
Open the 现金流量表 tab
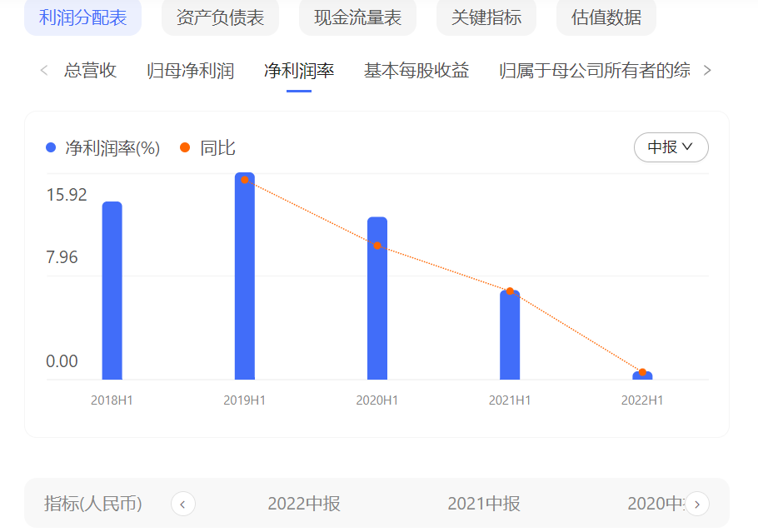tap(357, 17)
